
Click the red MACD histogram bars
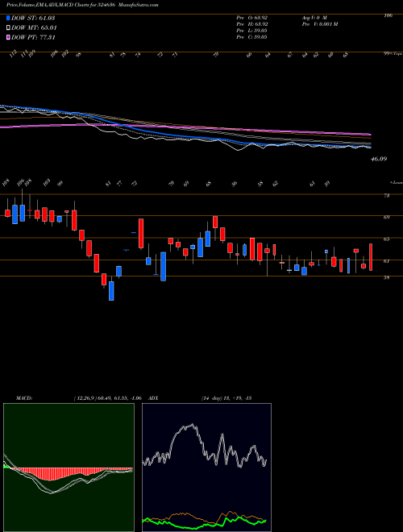point(51,474)
